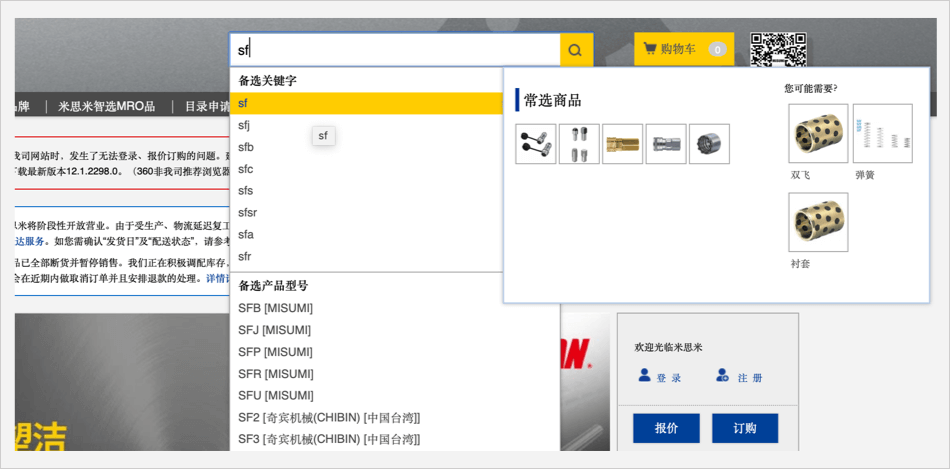The image size is (950, 469).
Task: Select 'sfsr' from suggestion list
Action: [x=248, y=212]
